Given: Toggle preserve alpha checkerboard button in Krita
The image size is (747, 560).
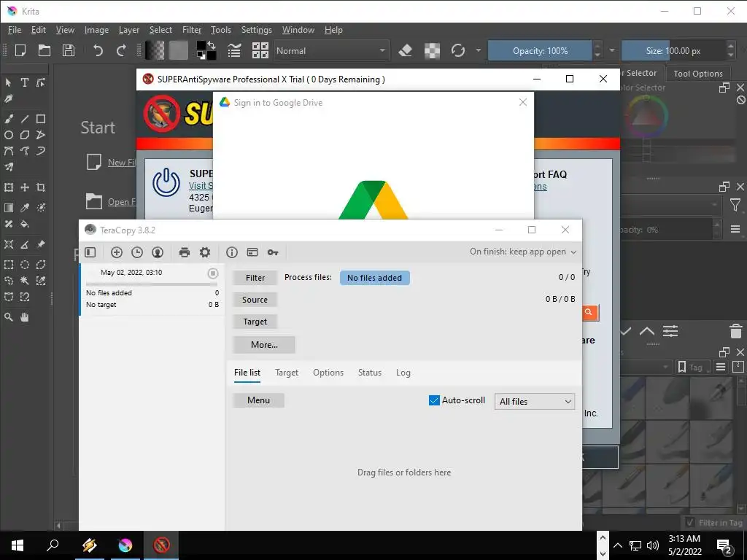Looking at the screenshot, I should tap(432, 50).
